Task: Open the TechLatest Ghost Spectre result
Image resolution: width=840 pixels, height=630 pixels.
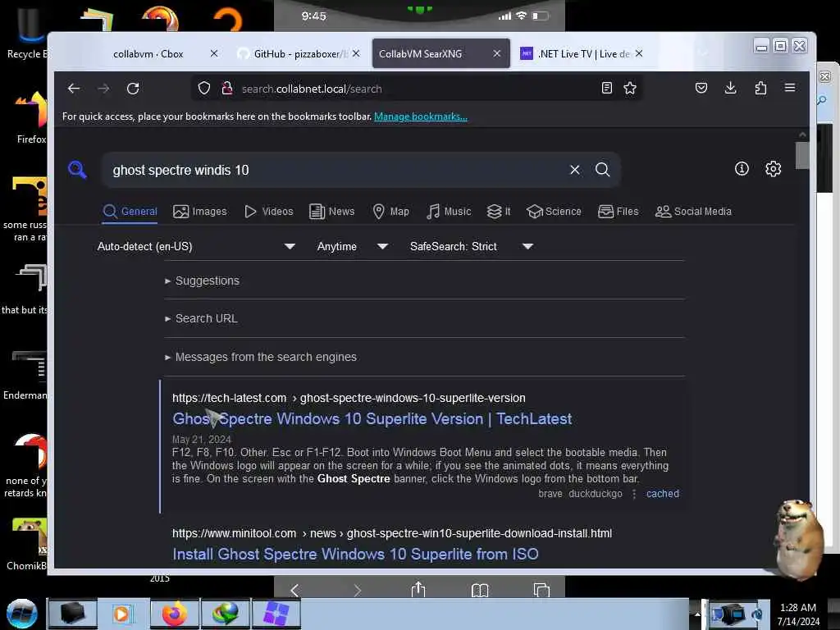Action: point(372,419)
